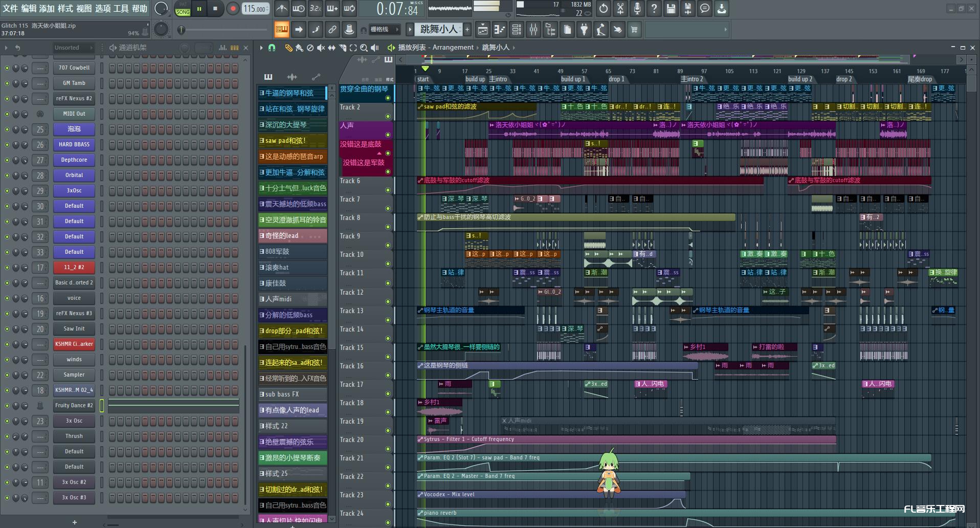This screenshot has width=980, height=528.
Task: Open the Piano roll view icon
Action: pyautogui.click(x=499, y=30)
